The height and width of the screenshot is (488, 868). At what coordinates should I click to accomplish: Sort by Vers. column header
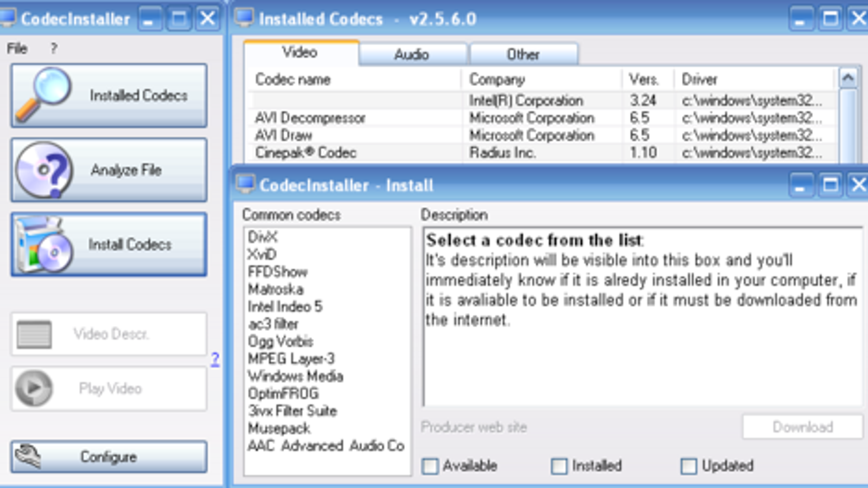coord(648,80)
